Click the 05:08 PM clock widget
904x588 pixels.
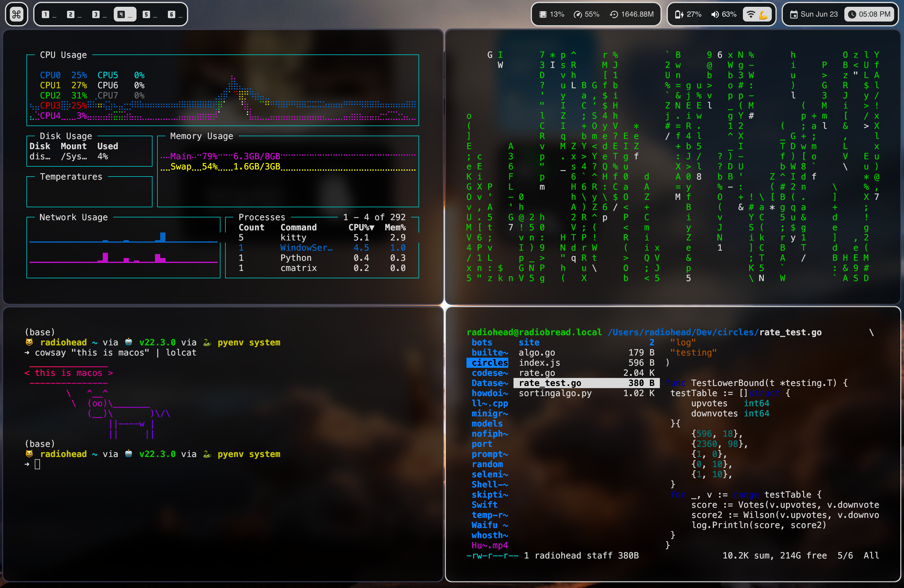pos(870,14)
